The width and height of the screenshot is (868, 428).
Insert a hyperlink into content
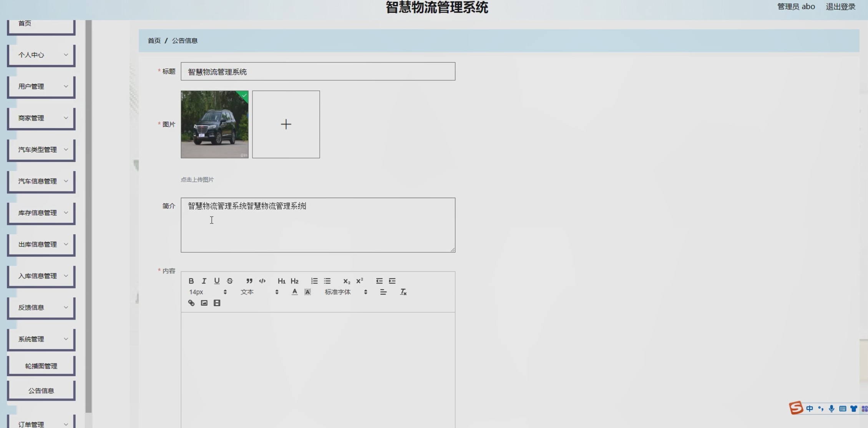click(x=191, y=303)
